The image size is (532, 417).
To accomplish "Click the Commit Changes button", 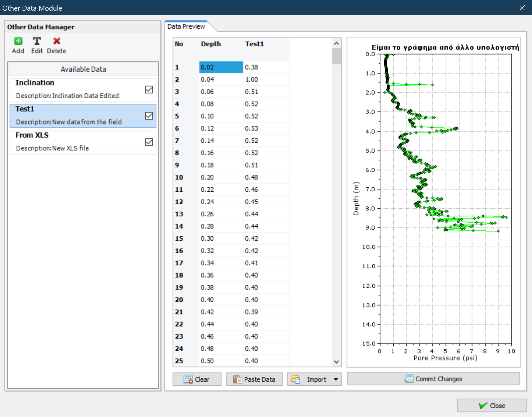I will [434, 379].
